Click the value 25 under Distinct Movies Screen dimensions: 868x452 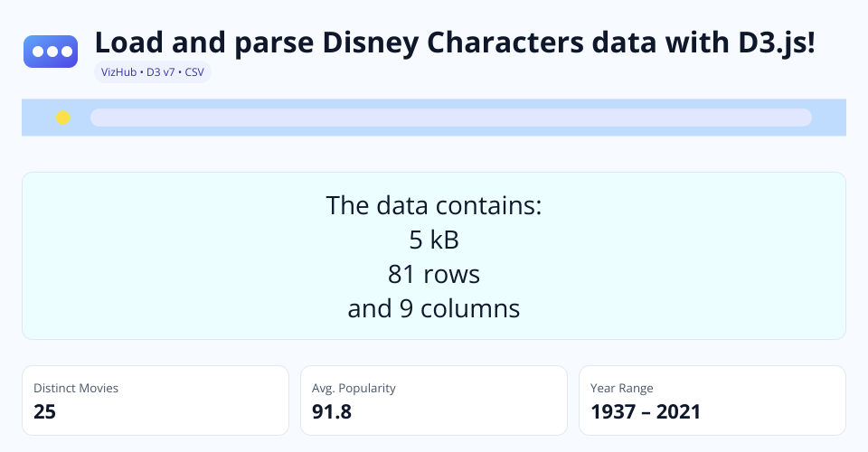45,412
